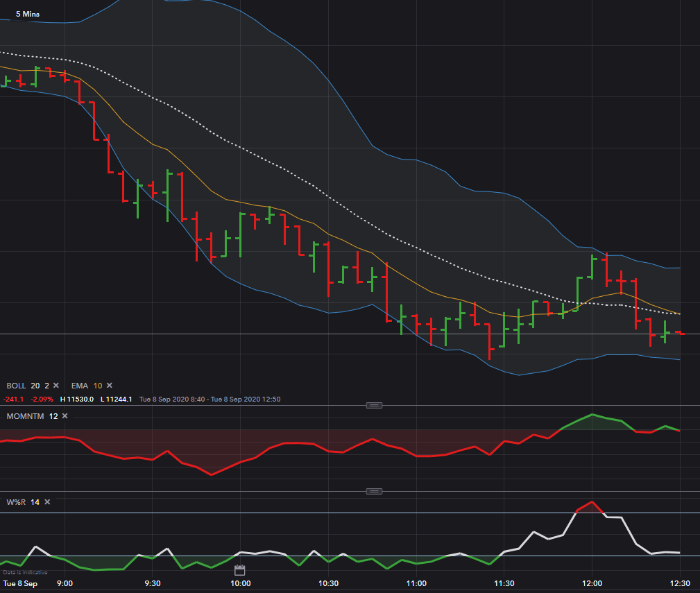Click the 10:00 time axis label

click(x=240, y=583)
